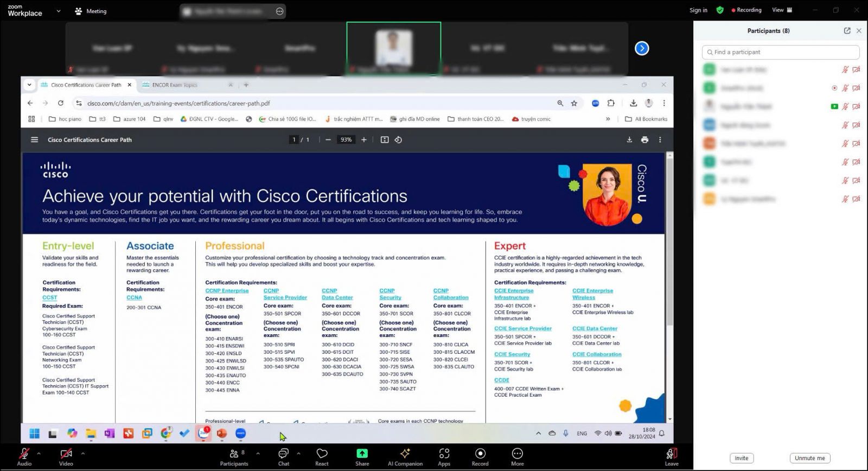Screen dimensions: 868x471
Task: Click the Participants icon in Zoom toolbar
Action: coord(234,457)
